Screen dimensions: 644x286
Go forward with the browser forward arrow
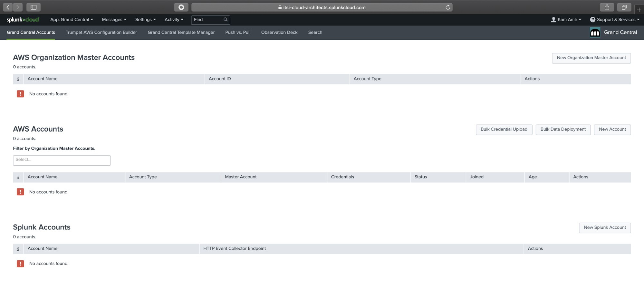[18, 7]
